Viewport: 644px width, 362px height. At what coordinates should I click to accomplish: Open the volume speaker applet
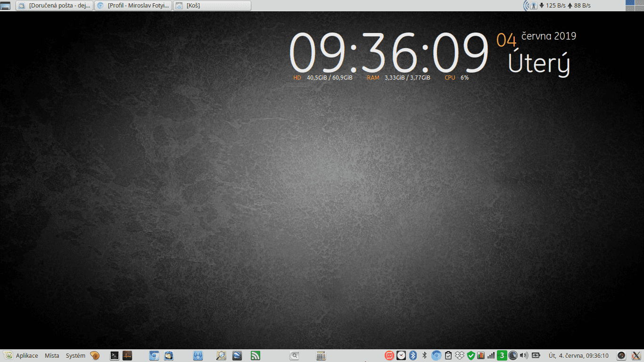[x=524, y=355]
